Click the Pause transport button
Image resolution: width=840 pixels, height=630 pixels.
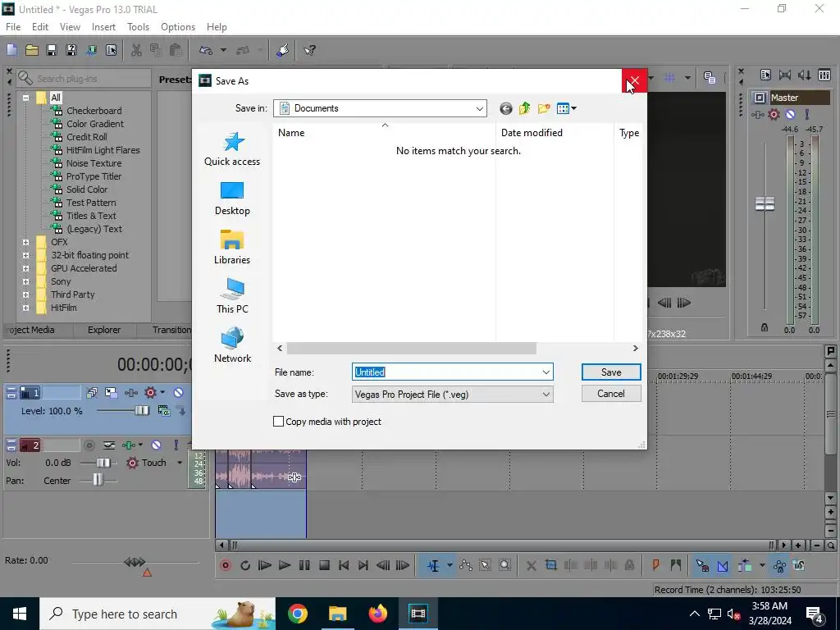point(304,566)
